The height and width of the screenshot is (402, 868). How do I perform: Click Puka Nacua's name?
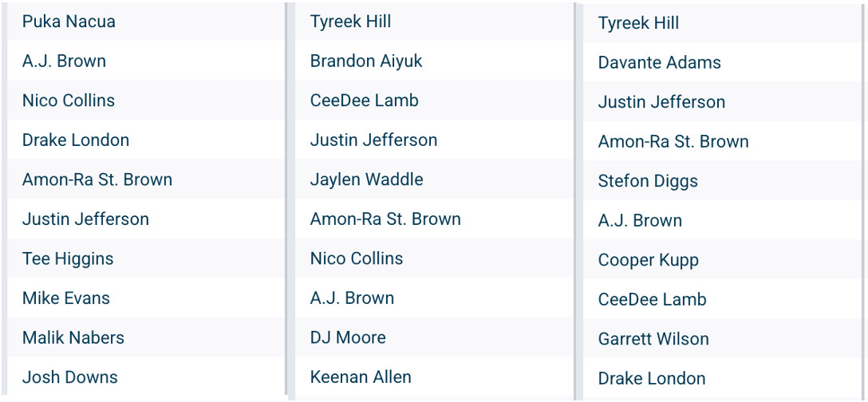(x=69, y=22)
